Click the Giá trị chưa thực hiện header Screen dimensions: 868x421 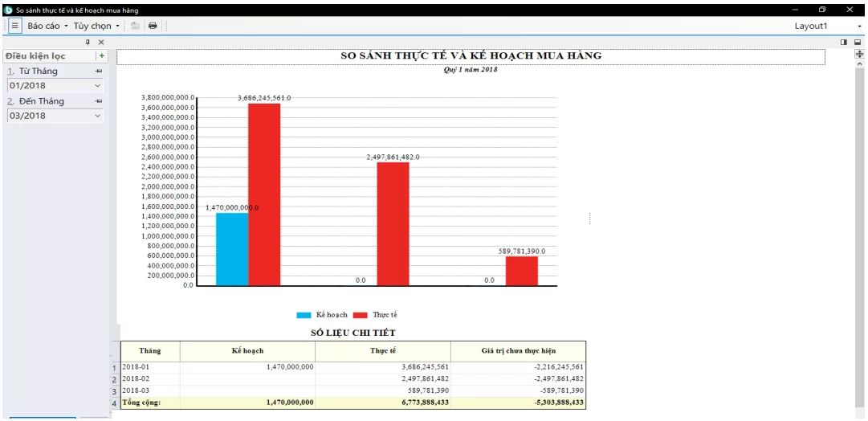tap(518, 351)
